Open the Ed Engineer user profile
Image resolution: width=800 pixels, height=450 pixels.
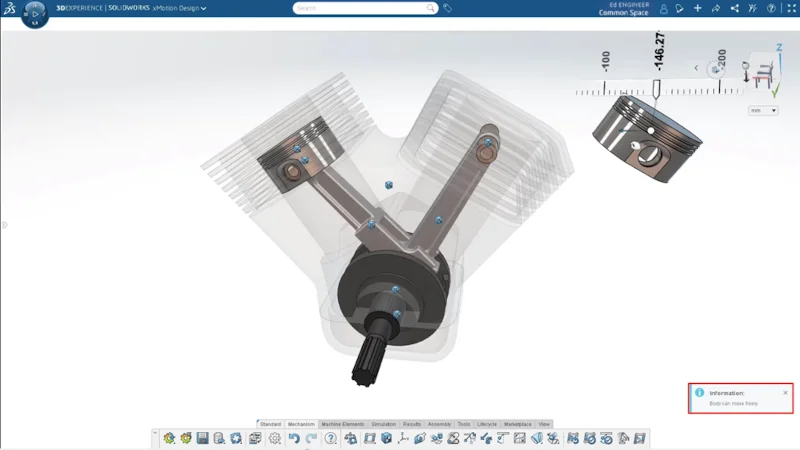(x=663, y=9)
